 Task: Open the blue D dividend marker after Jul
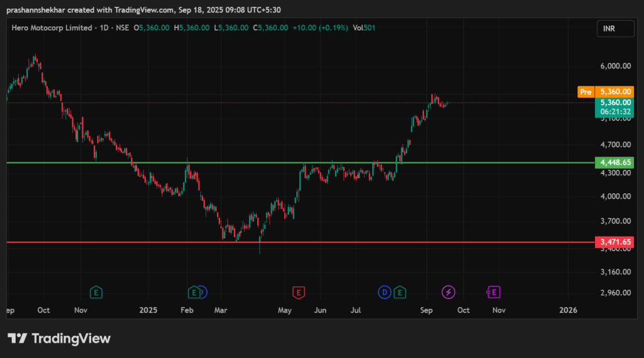click(x=384, y=292)
